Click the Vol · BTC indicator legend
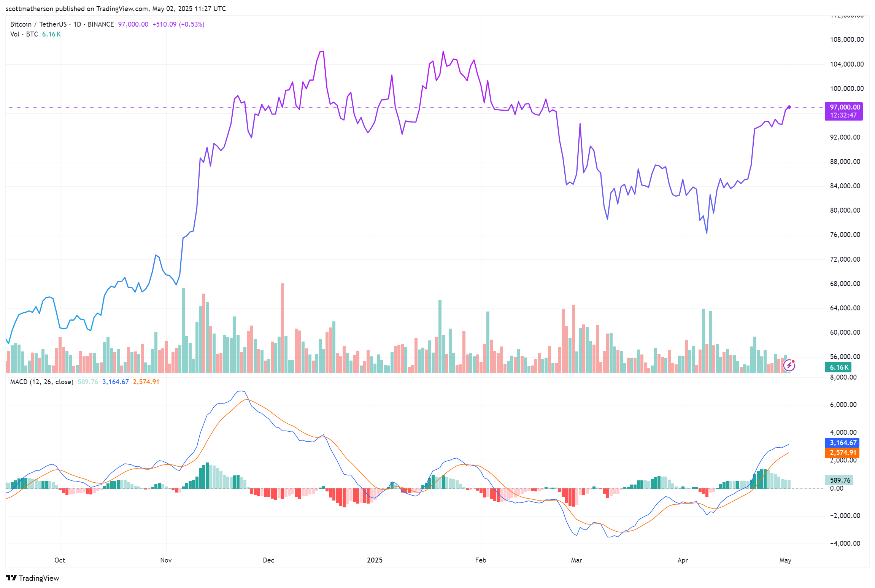Screen dimensions: 875x588 (x=24, y=34)
